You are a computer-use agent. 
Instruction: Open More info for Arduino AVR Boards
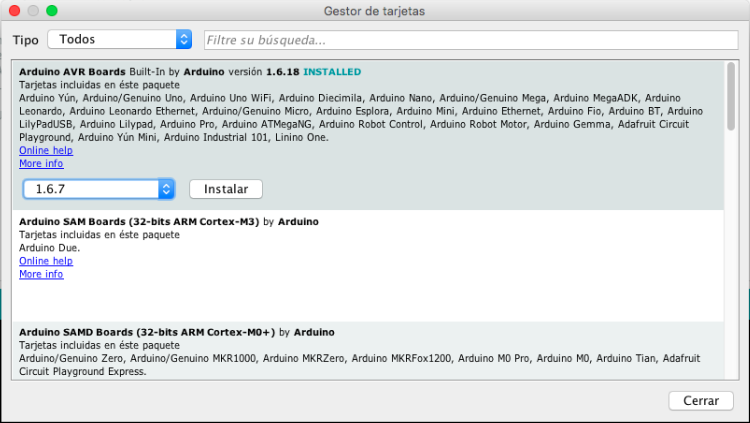[x=41, y=164]
